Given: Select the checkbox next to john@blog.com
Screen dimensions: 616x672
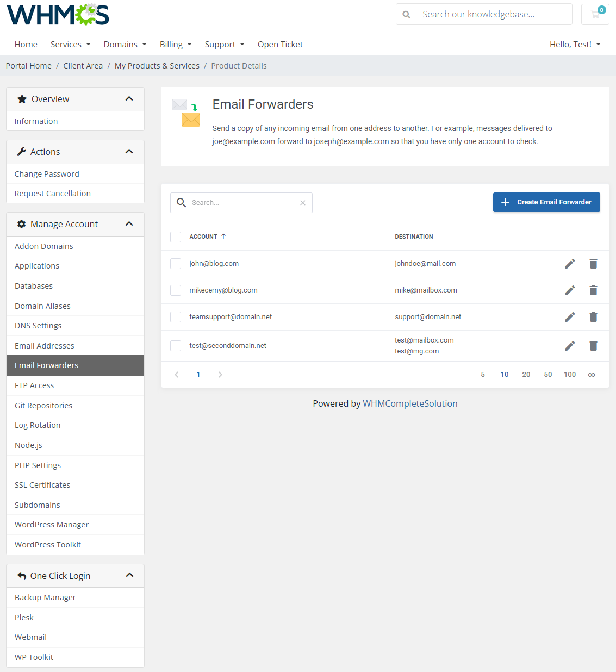Looking at the screenshot, I should [176, 263].
